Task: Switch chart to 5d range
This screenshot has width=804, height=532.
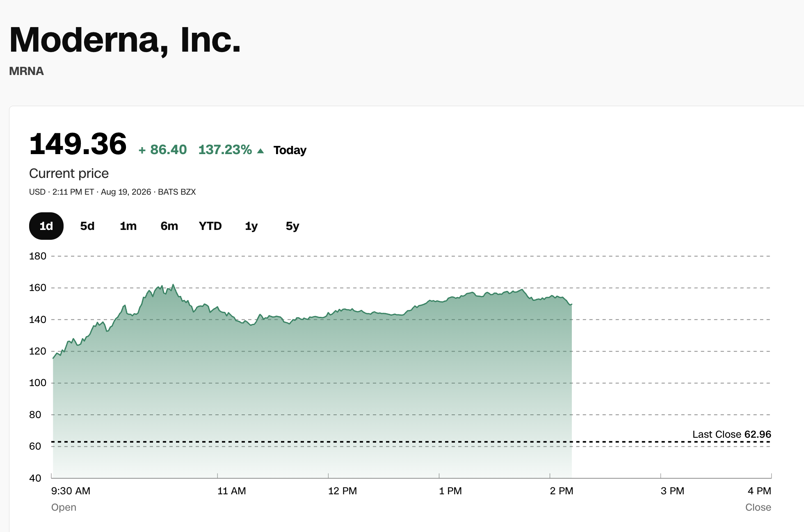Action: point(87,226)
